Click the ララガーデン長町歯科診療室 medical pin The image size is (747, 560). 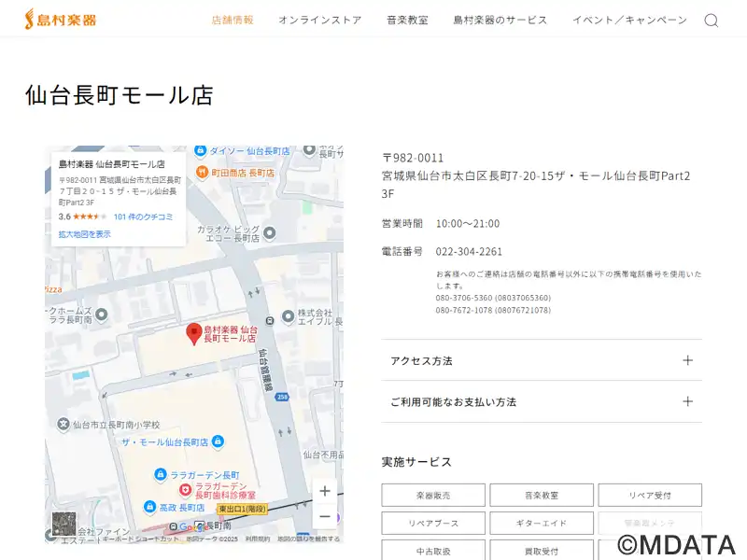point(185,489)
